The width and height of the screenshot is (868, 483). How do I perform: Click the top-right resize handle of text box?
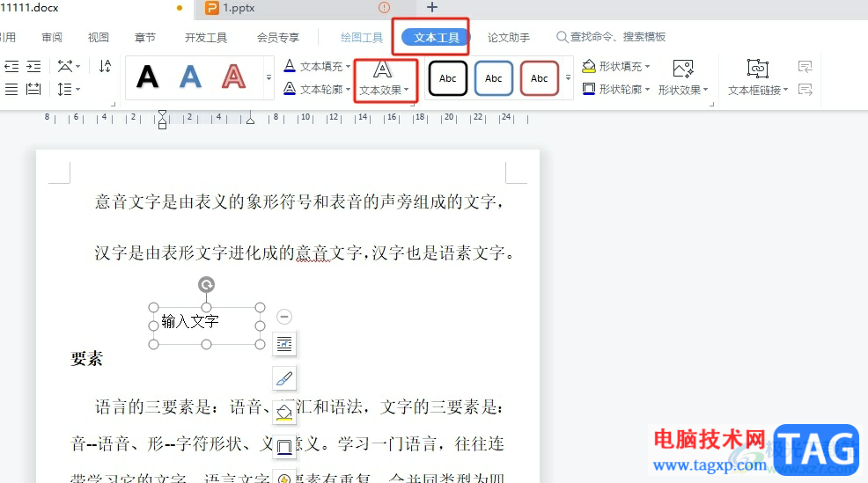(x=261, y=307)
